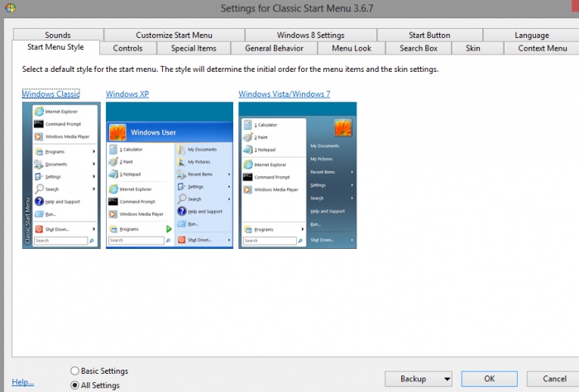The image size is (579, 392).
Task: Switch to Customize Start Menu tab
Action: click(174, 35)
